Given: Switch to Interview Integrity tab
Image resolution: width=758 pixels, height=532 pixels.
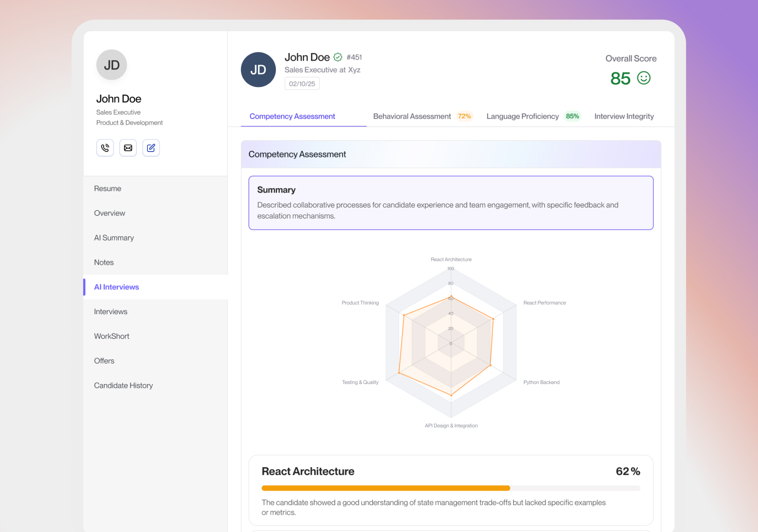Looking at the screenshot, I should coord(624,116).
